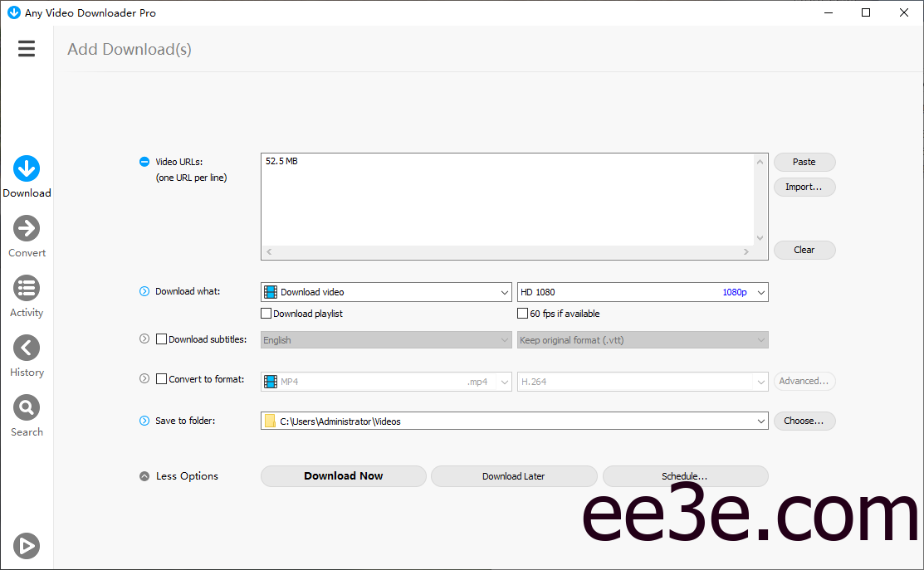924x570 pixels.
Task: Enable the Download subtitles checkbox
Action: 162,339
